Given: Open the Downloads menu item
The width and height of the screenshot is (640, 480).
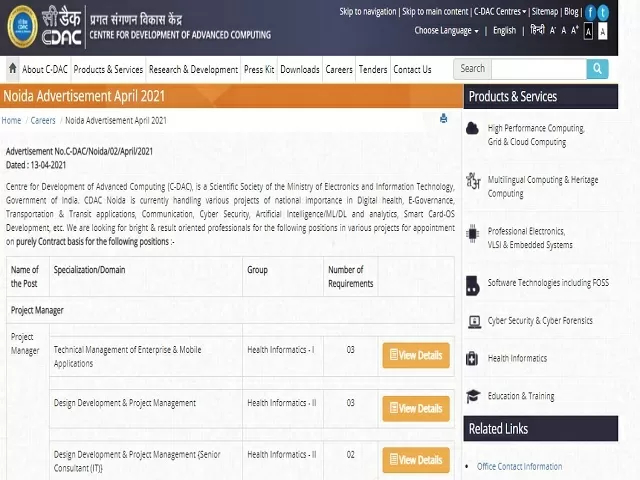Looking at the screenshot, I should 300,69.
